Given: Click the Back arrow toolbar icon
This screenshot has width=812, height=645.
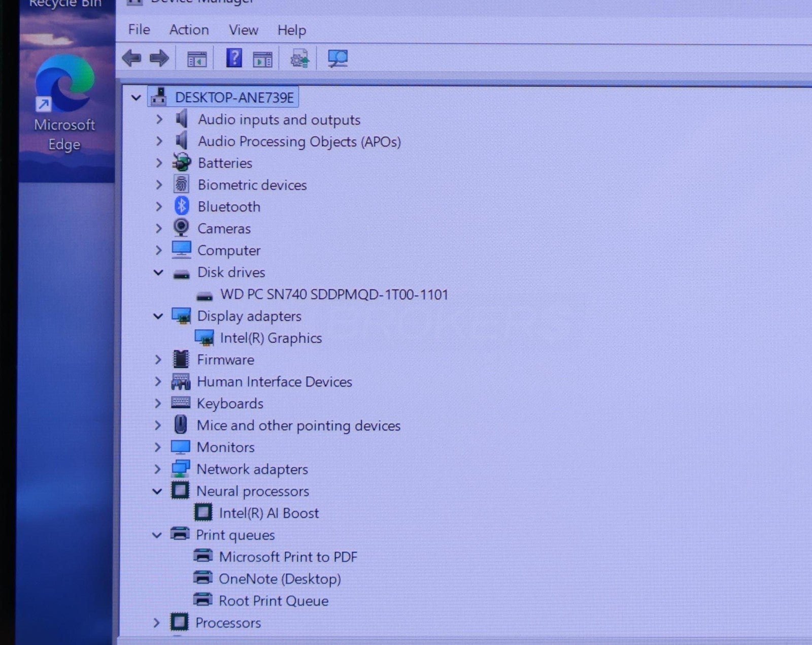Looking at the screenshot, I should click(x=132, y=58).
